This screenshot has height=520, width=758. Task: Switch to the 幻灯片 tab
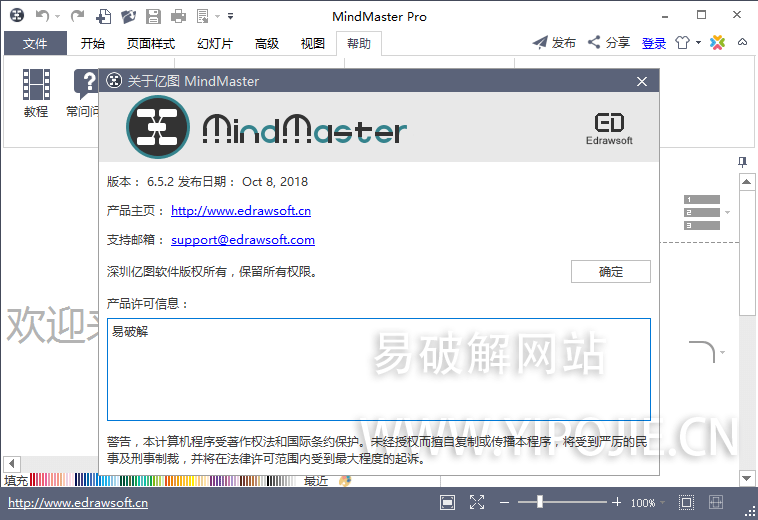coord(215,43)
